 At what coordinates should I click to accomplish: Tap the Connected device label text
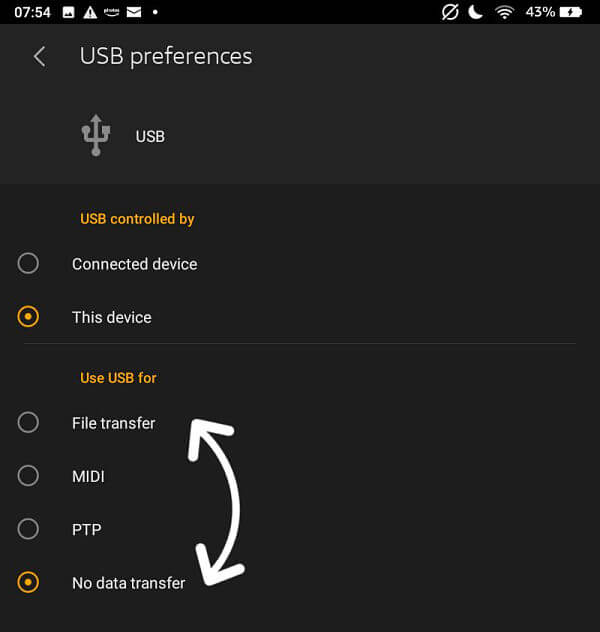pyautogui.click(x=135, y=264)
